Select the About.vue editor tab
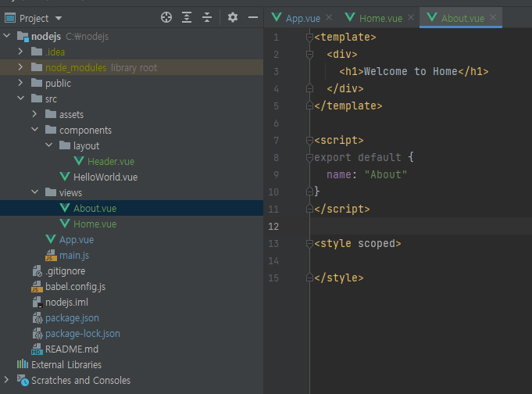The width and height of the screenshot is (532, 394). 462,18
